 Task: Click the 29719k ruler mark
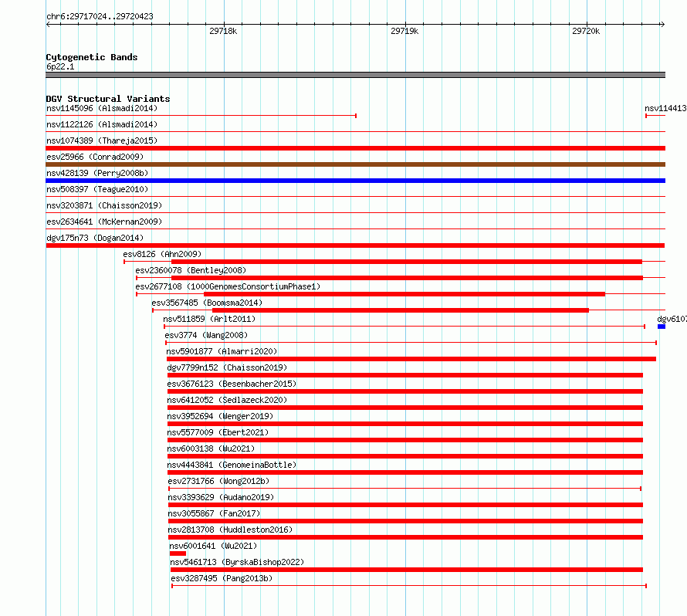click(404, 31)
